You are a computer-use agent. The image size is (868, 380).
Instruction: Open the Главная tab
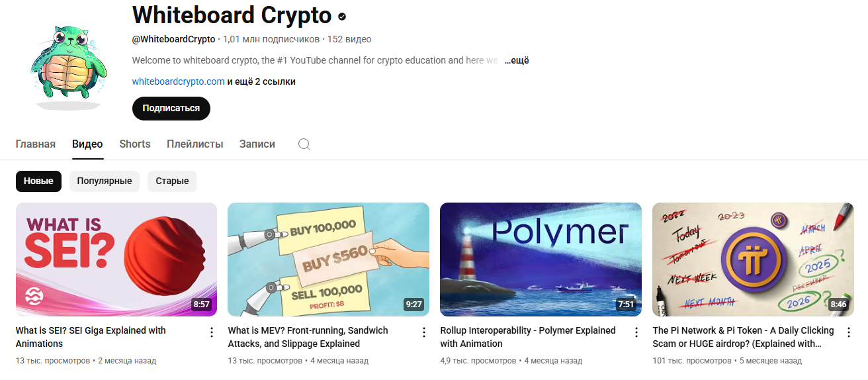[x=36, y=144]
